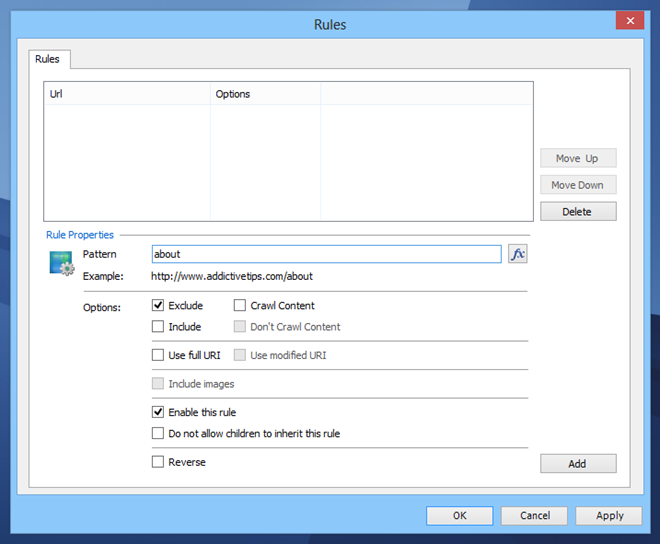Image resolution: width=660 pixels, height=544 pixels.
Task: Click the Pattern text field
Action: 326,254
